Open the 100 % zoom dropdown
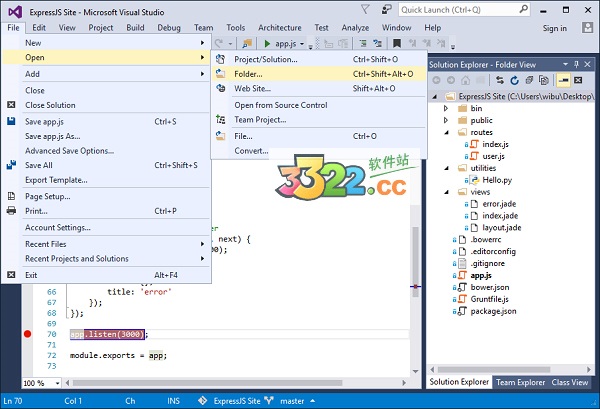This screenshot has height=409, width=600. click(57, 383)
